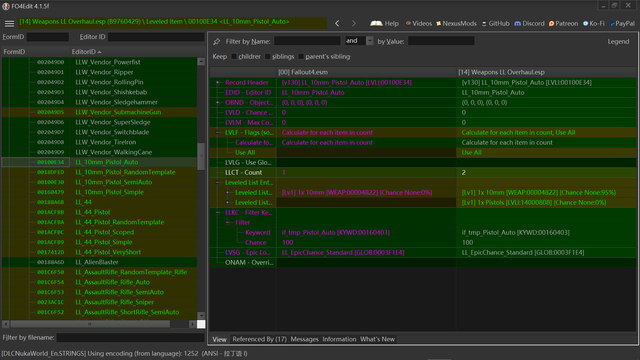Select if_tmp_Pistol_Auto keyword in Fallout4.esm column
This screenshot has width=640, height=360.
366,233
